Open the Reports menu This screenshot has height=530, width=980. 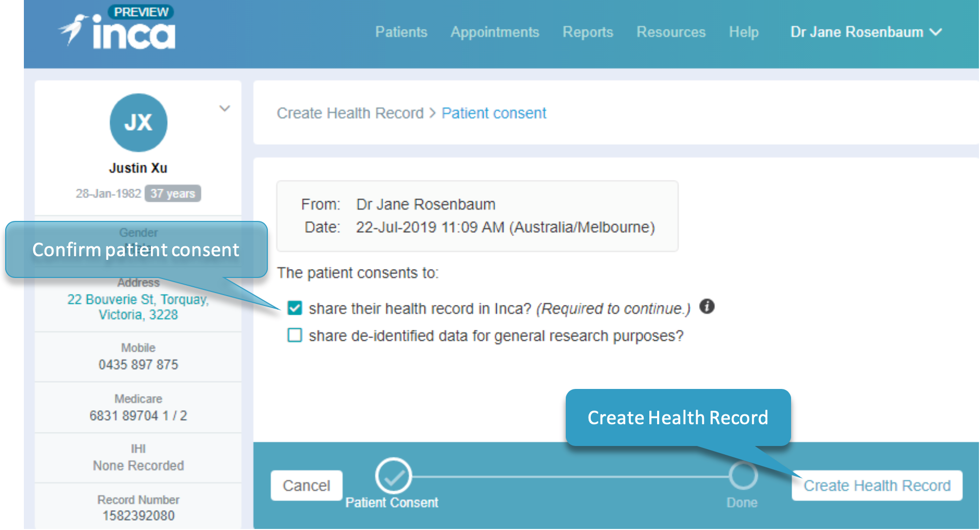click(x=588, y=32)
